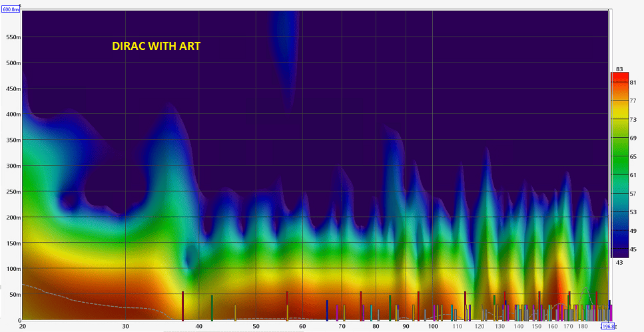Click the 73 label on color scale

pos(633,119)
